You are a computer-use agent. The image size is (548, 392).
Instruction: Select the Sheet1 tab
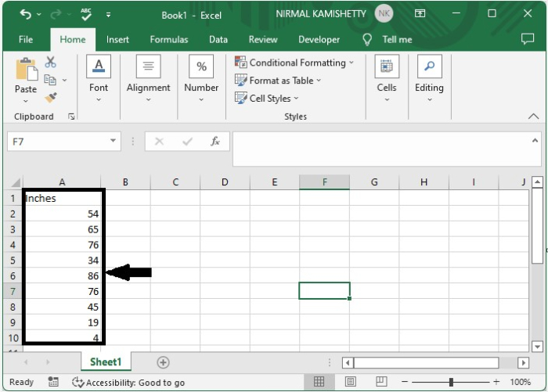106,362
